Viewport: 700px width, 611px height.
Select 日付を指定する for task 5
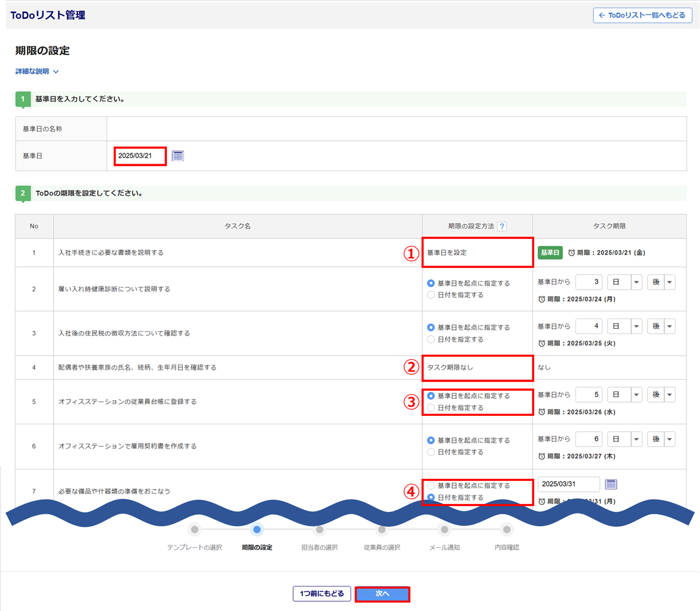pyautogui.click(x=431, y=408)
